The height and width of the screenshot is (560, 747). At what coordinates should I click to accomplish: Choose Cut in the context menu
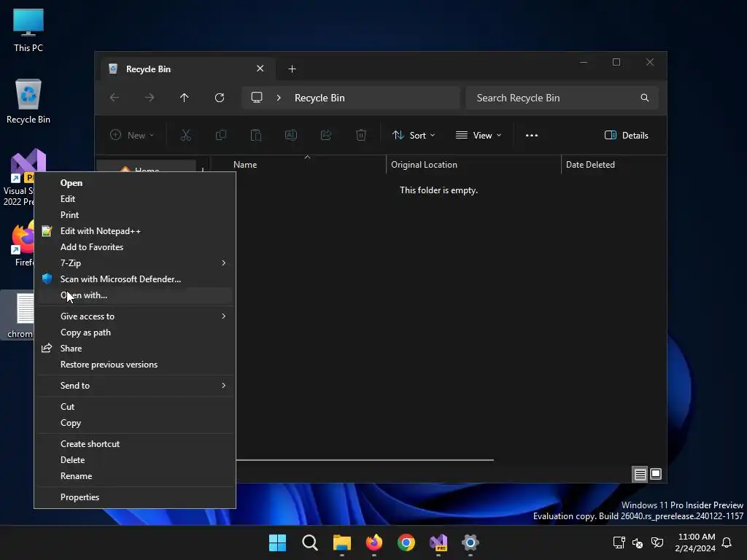point(135,407)
